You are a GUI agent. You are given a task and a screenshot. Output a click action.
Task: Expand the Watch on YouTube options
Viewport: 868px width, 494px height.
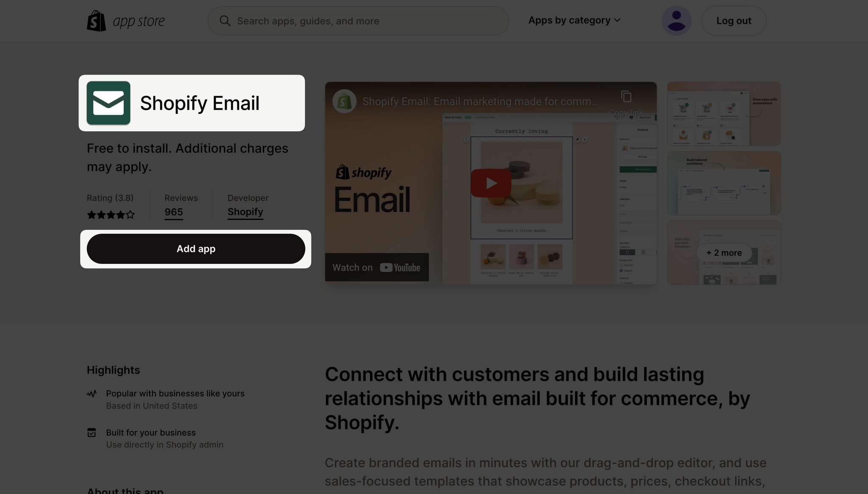point(377,266)
